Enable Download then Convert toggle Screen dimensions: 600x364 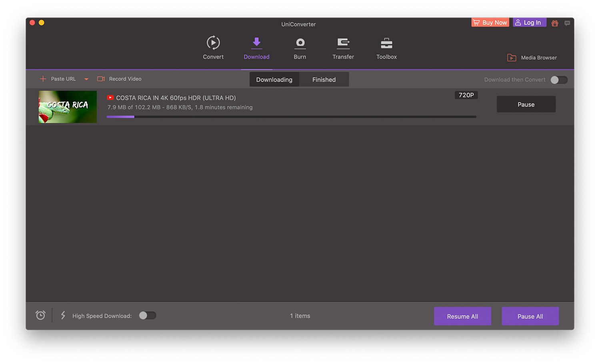(559, 80)
